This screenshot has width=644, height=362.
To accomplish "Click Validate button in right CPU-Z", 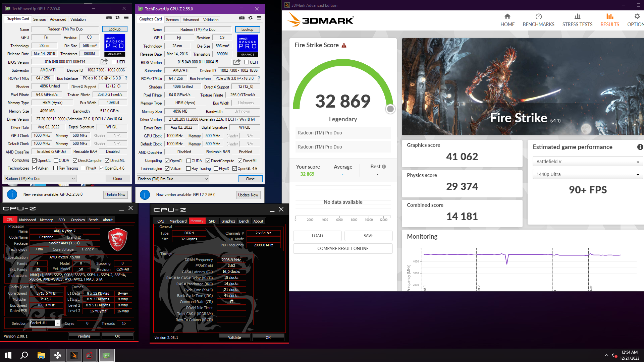I will tap(234, 338).
